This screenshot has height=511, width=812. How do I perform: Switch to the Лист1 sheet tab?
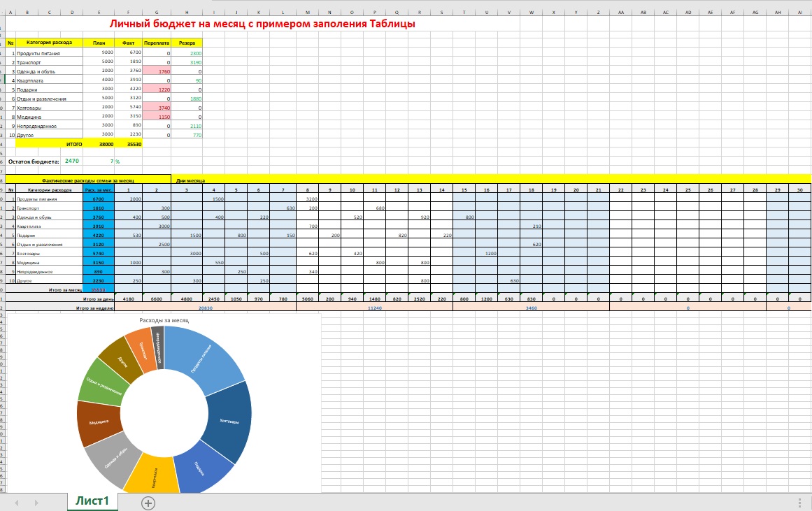(x=92, y=501)
